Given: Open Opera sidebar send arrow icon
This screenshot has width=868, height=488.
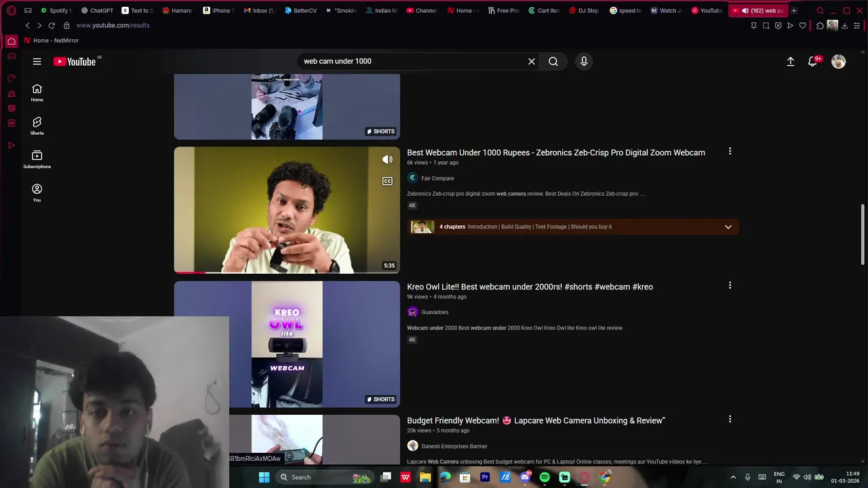Looking at the screenshot, I should coord(12,145).
